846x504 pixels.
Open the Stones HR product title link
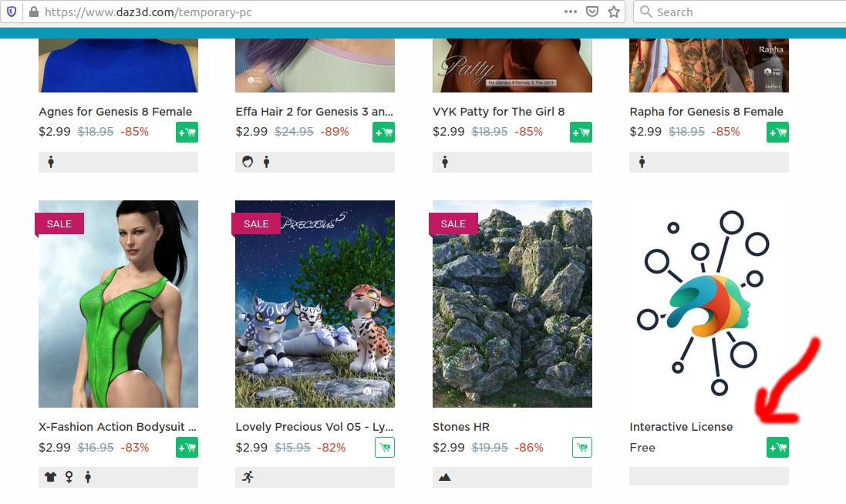point(460,427)
